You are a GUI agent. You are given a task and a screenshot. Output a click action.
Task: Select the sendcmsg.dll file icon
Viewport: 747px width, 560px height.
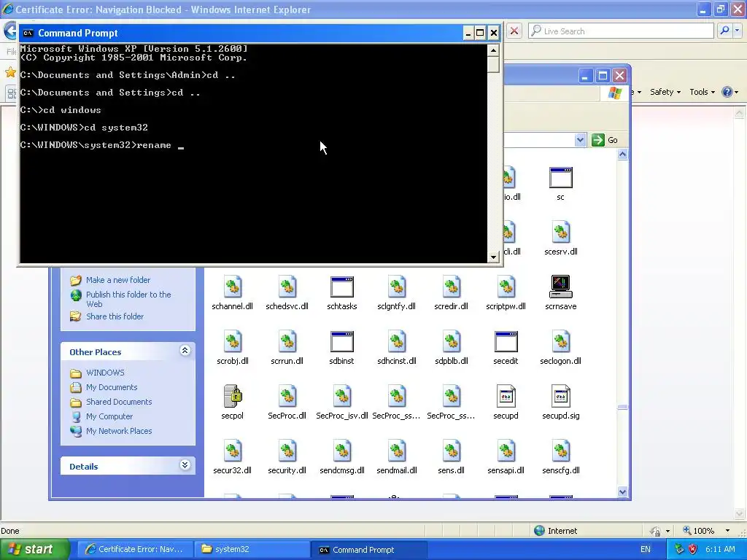point(342,451)
